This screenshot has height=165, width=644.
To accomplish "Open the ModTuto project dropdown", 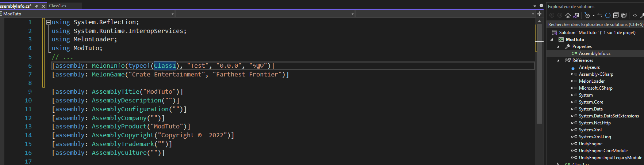I will 88,14.
